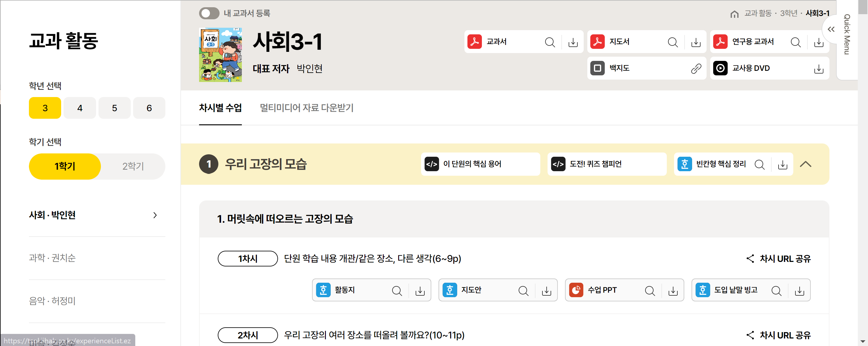The image size is (868, 346).
Task: Download 빈칸형 핵심 정리 file
Action: (782, 164)
